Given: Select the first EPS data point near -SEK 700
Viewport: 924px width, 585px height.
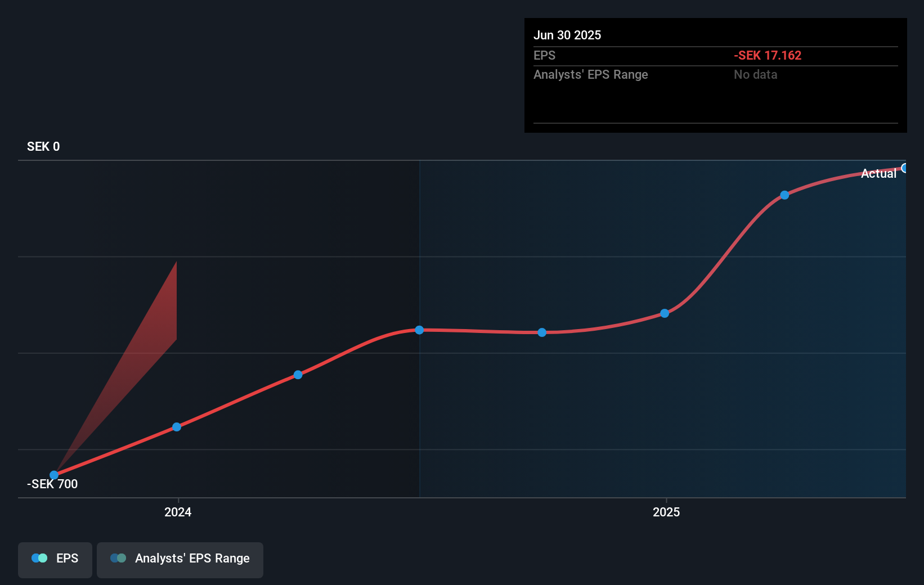Looking at the screenshot, I should click(x=54, y=475).
